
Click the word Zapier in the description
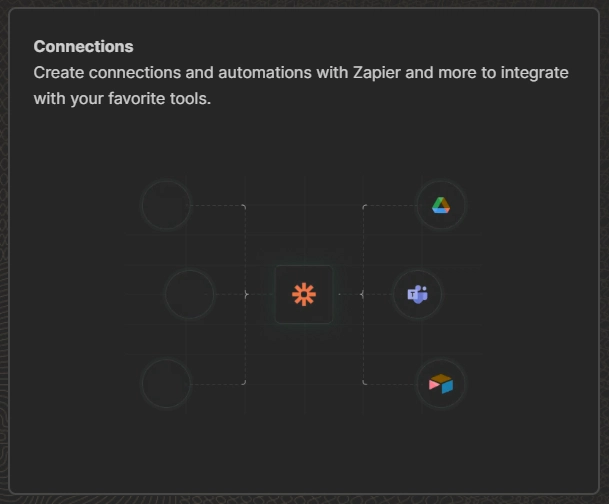[376, 73]
